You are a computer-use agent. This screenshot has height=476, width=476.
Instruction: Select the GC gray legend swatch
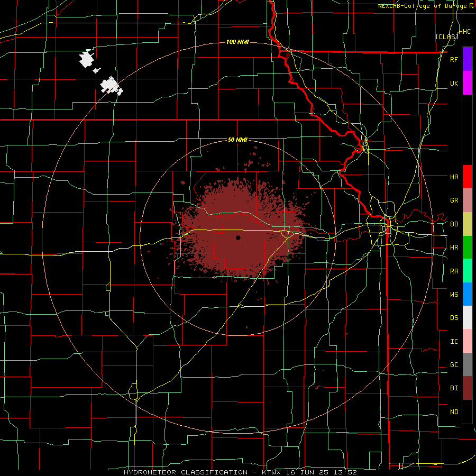[x=467, y=364]
